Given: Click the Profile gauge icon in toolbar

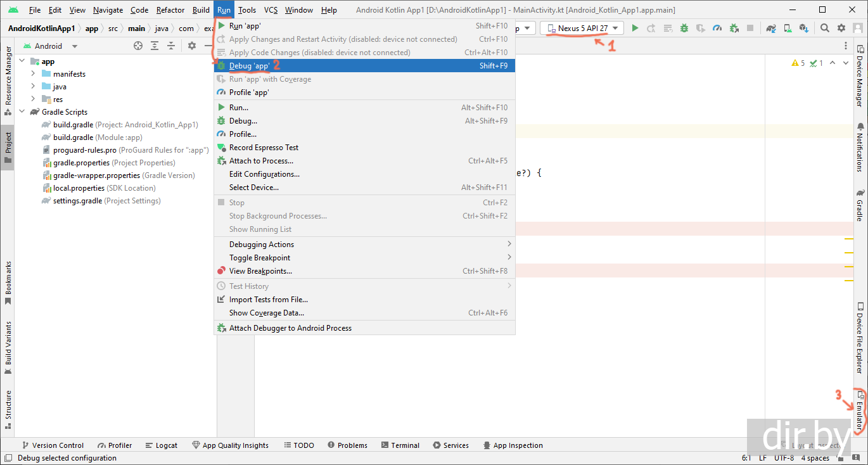Looking at the screenshot, I should click(x=717, y=28).
